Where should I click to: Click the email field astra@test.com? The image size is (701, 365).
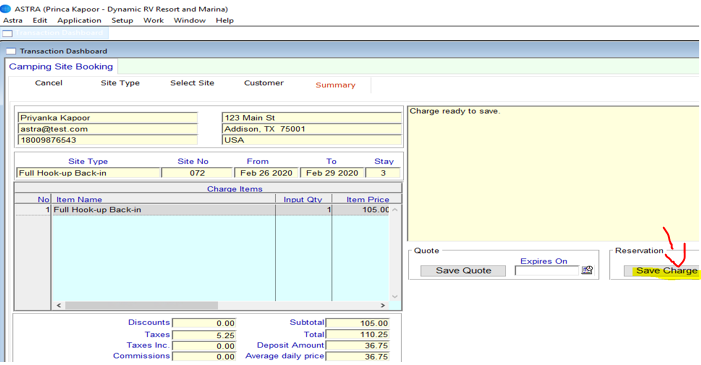tap(107, 129)
